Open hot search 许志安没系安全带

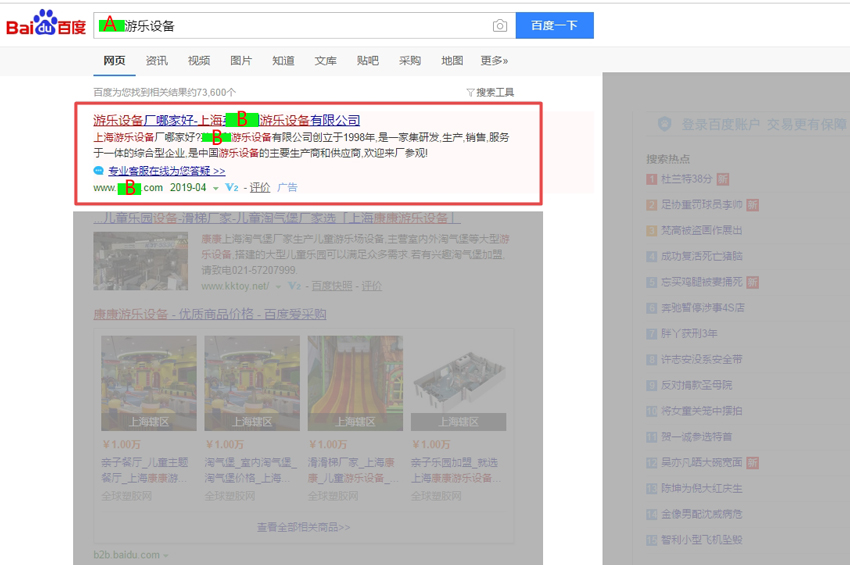coord(701,359)
